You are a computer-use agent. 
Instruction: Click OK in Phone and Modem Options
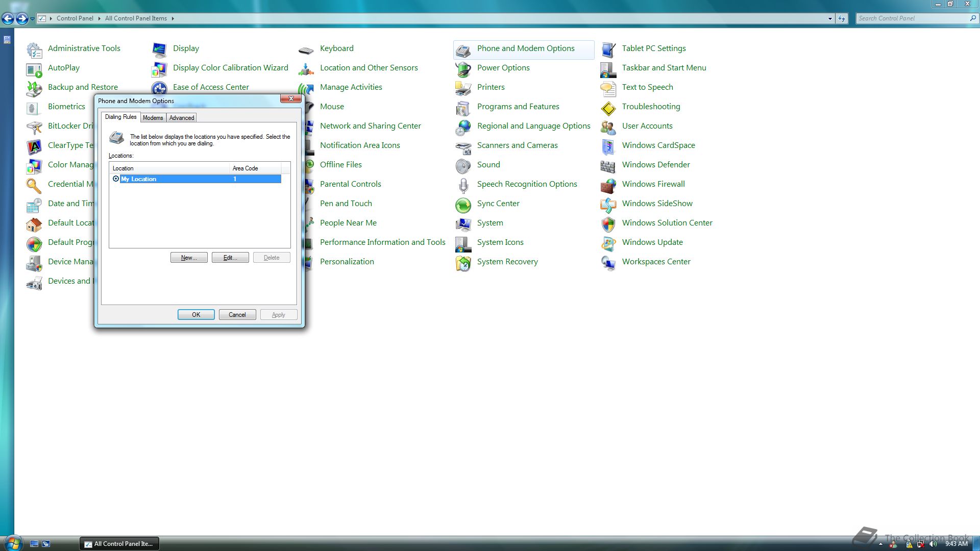pos(196,315)
